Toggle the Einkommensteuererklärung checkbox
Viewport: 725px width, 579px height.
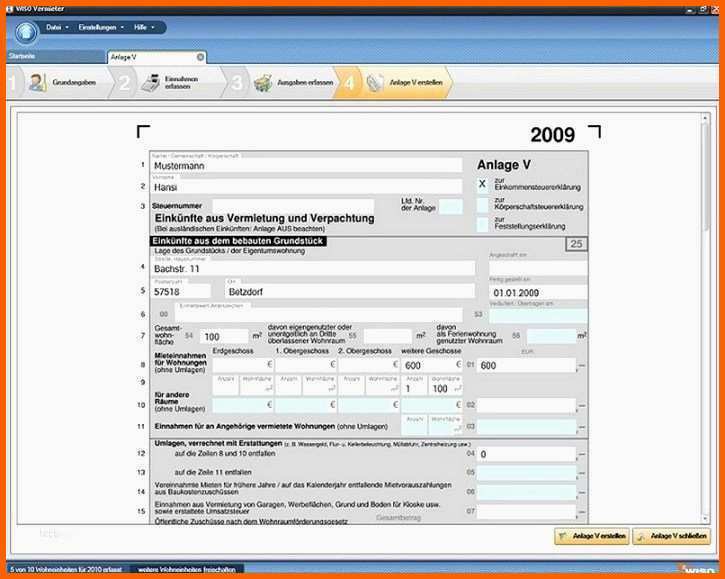[482, 184]
